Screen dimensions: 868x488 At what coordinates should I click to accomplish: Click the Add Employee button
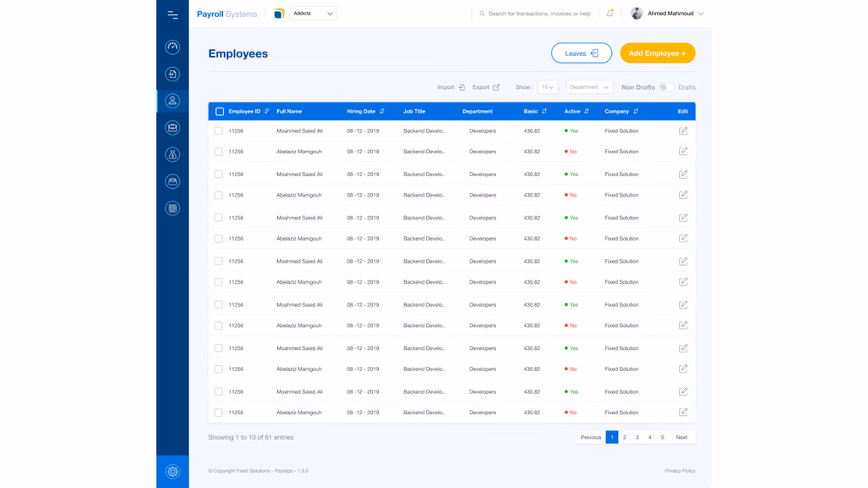click(x=657, y=53)
